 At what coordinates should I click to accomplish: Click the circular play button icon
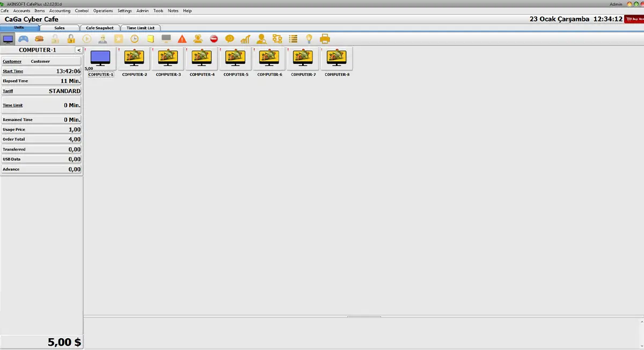(x=86, y=39)
